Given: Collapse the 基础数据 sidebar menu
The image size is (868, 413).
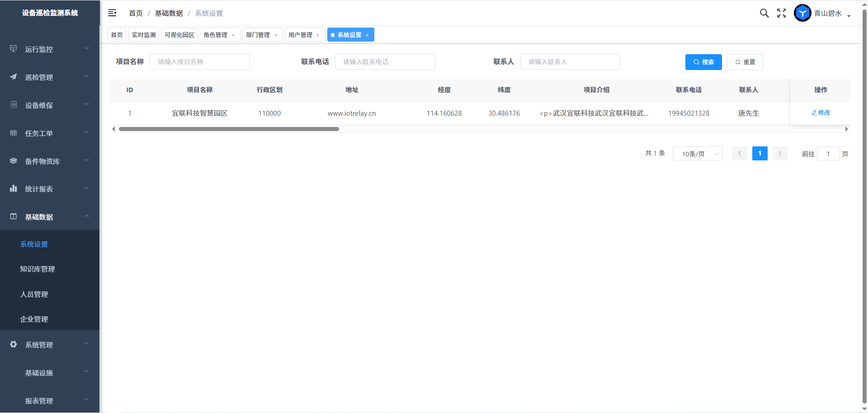Looking at the screenshot, I should point(50,217).
